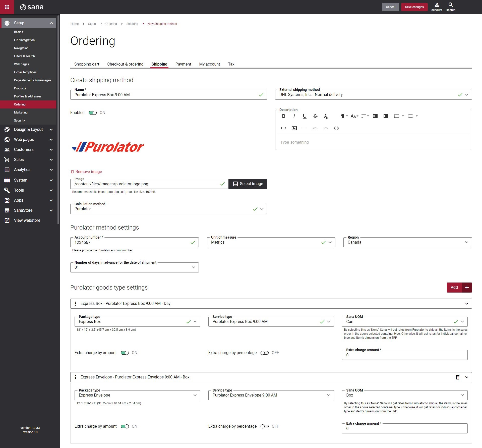
Task: Switch to Checkout & ordering tab
Action: pyautogui.click(x=125, y=64)
